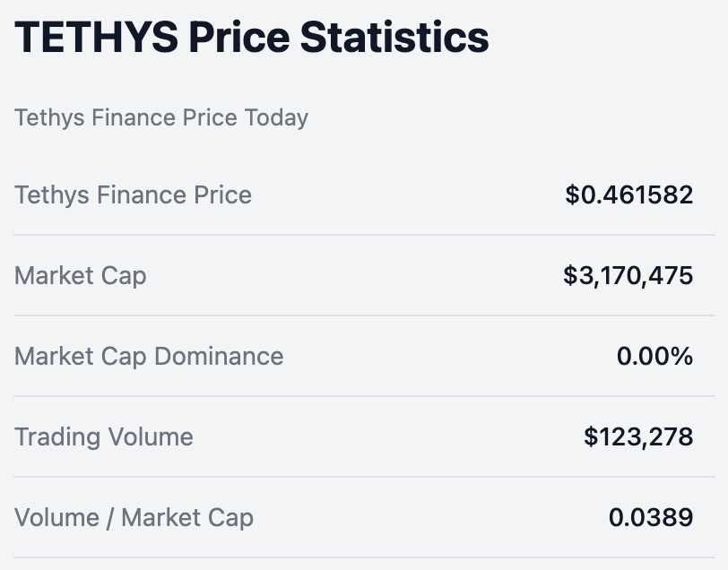
Task: Click the TETHYS Price Statistics heading
Action: 252,37
